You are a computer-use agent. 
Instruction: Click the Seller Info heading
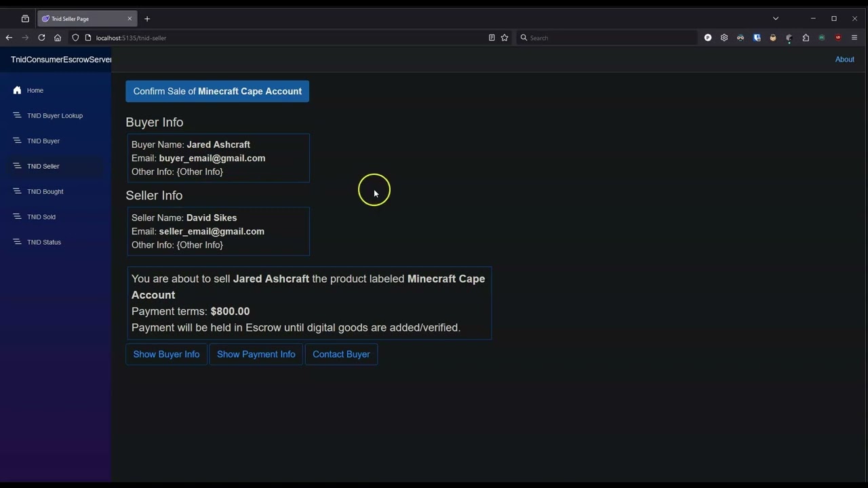pyautogui.click(x=154, y=195)
